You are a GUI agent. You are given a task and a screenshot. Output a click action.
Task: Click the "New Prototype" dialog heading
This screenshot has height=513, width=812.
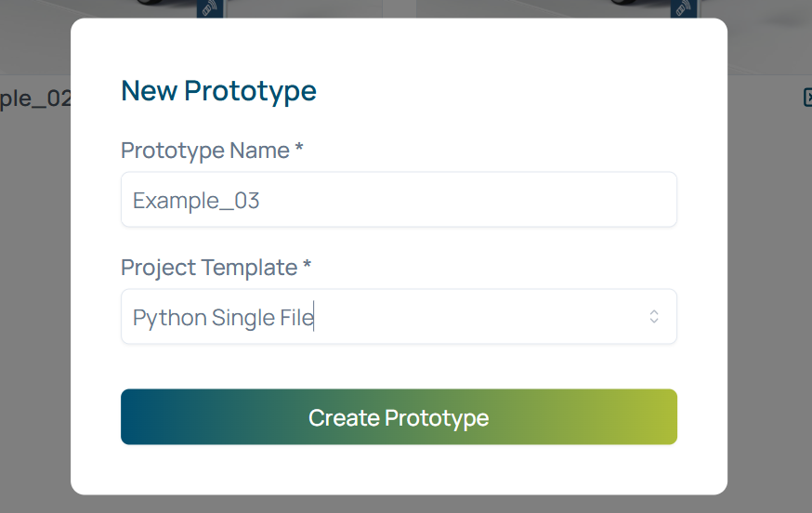pyautogui.click(x=218, y=91)
